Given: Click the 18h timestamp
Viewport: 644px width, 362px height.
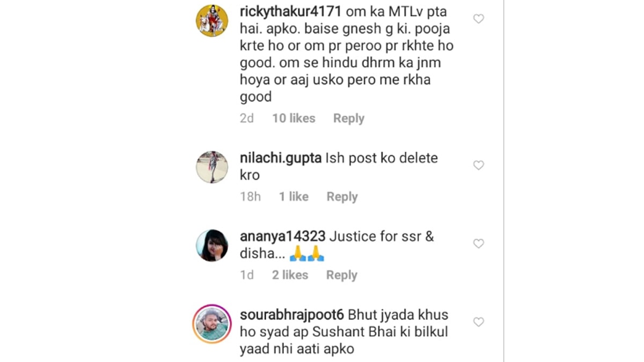Looking at the screenshot, I should click(250, 196).
